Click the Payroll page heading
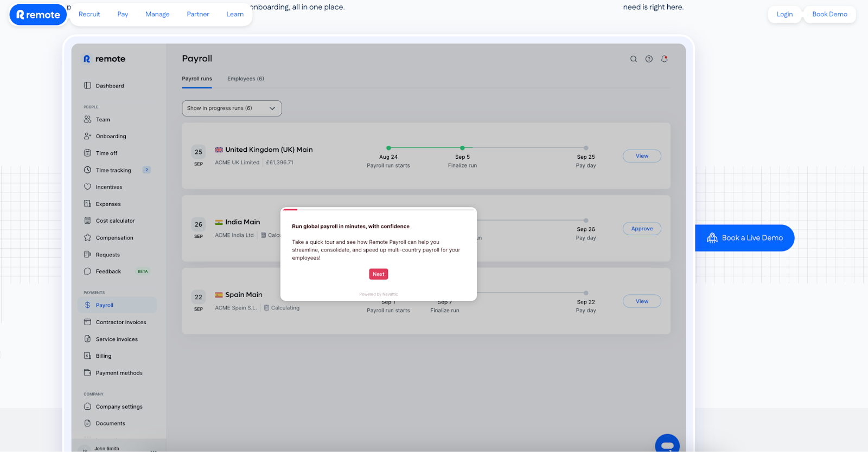The width and height of the screenshot is (868, 452). (197, 59)
